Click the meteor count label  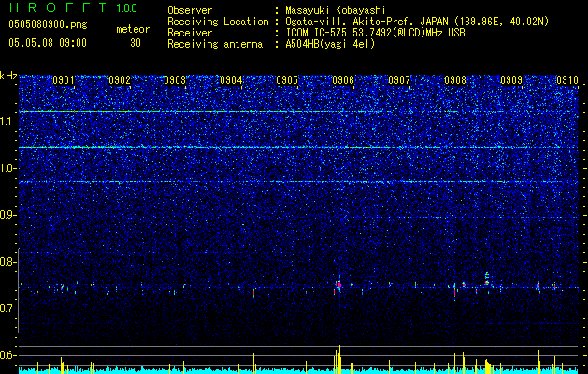[x=133, y=29]
